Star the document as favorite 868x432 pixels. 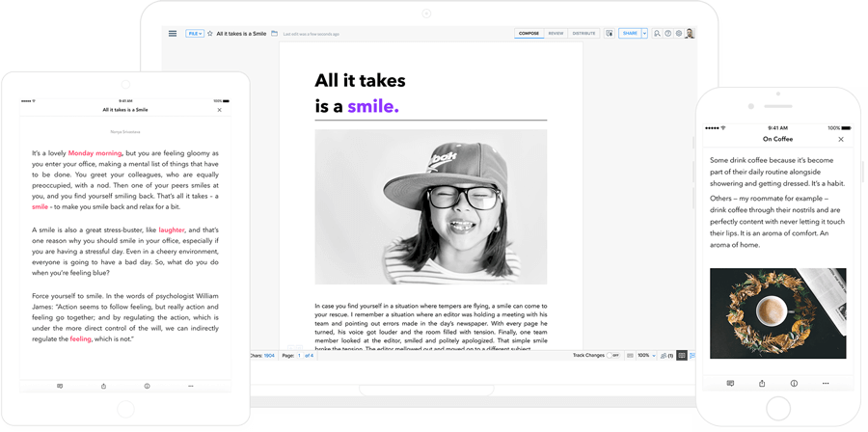(209, 33)
